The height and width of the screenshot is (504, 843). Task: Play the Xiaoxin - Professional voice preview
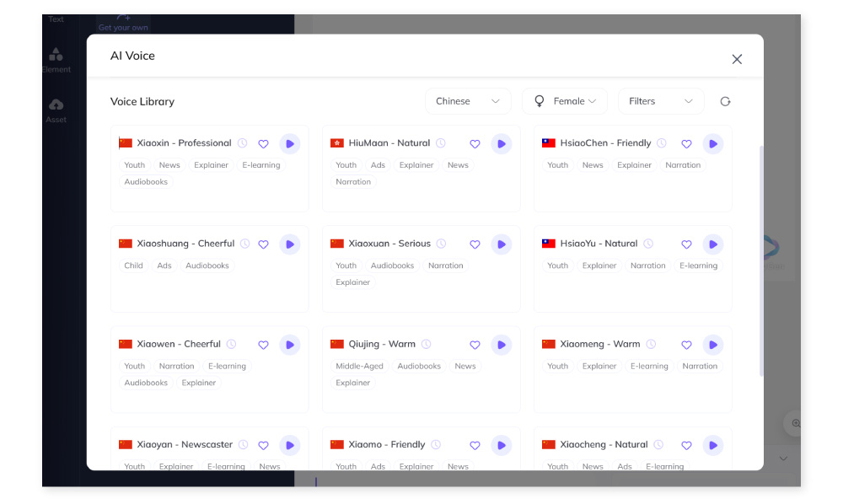coord(289,144)
